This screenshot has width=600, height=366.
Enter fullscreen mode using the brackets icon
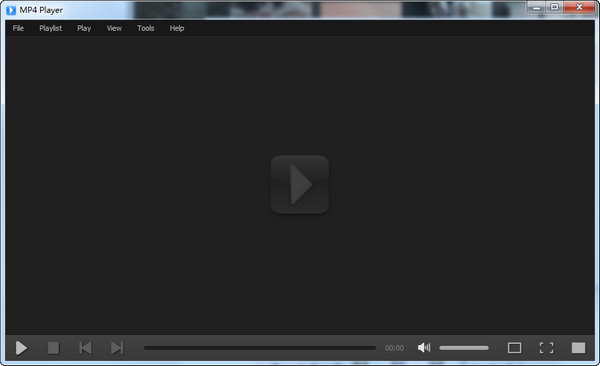click(546, 348)
